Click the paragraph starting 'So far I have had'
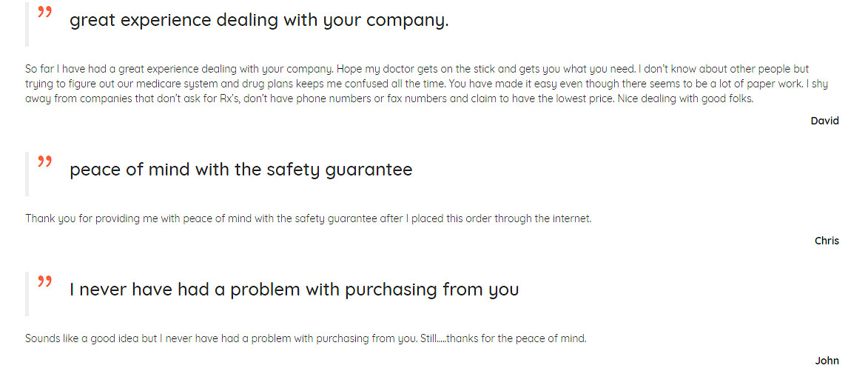Viewport: 868px width, 371px height. click(x=426, y=85)
